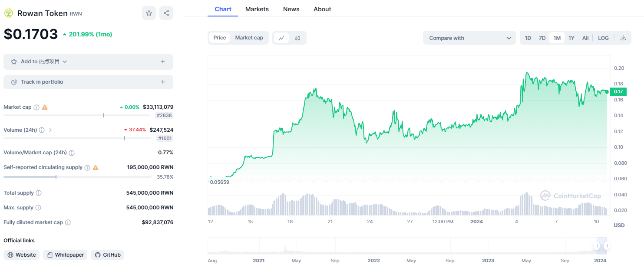Click the $0.1703 price text
The width and height of the screenshot is (644, 264).
click(x=31, y=34)
